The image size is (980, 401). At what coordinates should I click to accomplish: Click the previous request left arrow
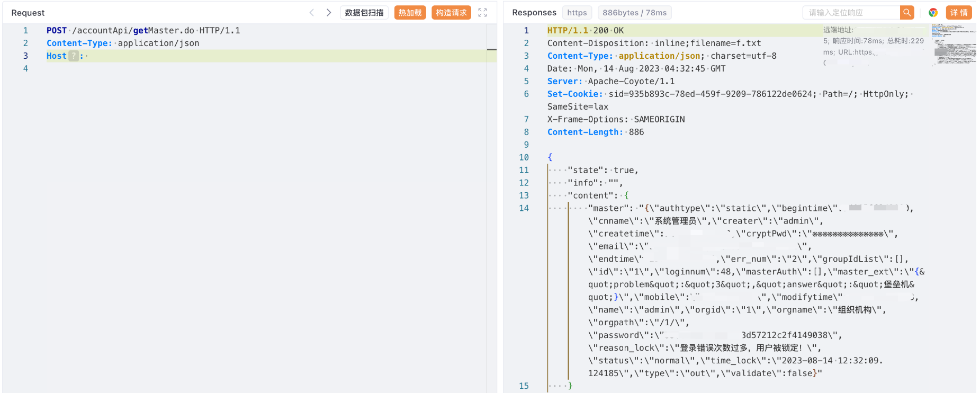pos(312,13)
